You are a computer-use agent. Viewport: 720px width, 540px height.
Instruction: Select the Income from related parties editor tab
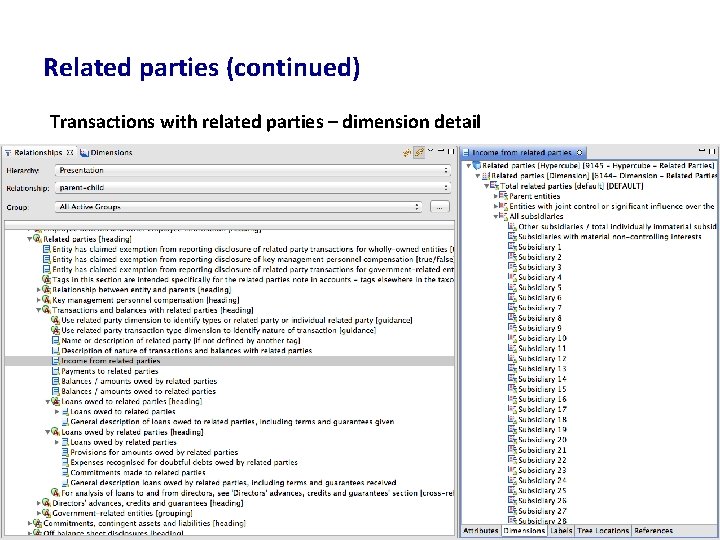pyautogui.click(x=523, y=152)
